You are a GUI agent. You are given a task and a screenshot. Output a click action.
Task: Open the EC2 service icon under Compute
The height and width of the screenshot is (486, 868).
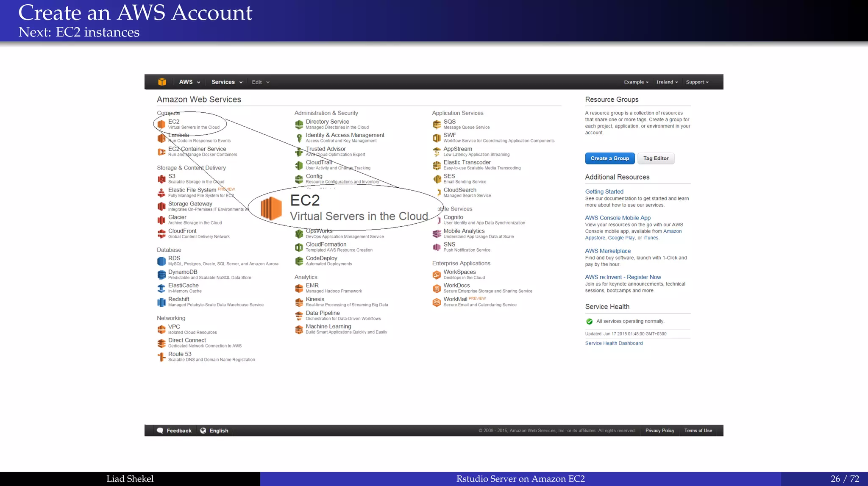[x=161, y=124]
